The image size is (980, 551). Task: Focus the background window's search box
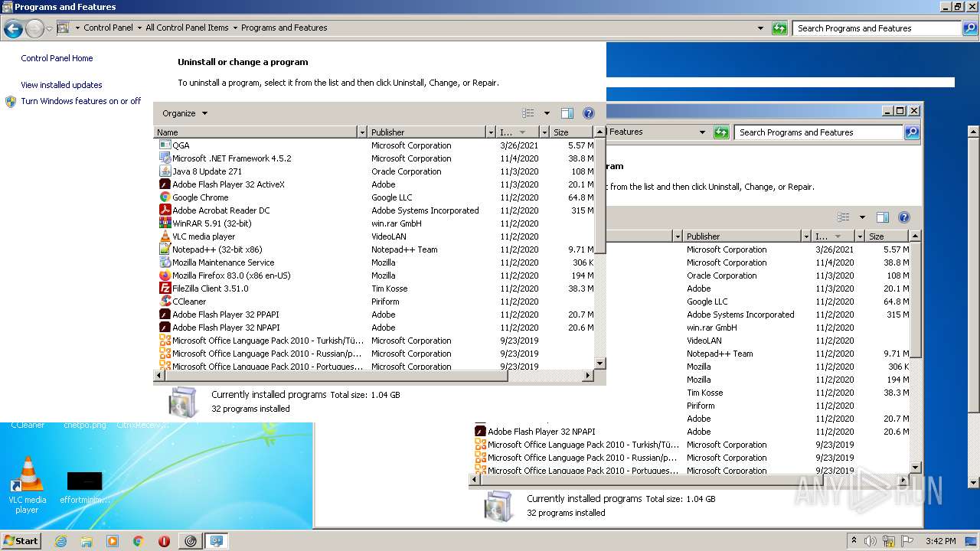click(818, 132)
